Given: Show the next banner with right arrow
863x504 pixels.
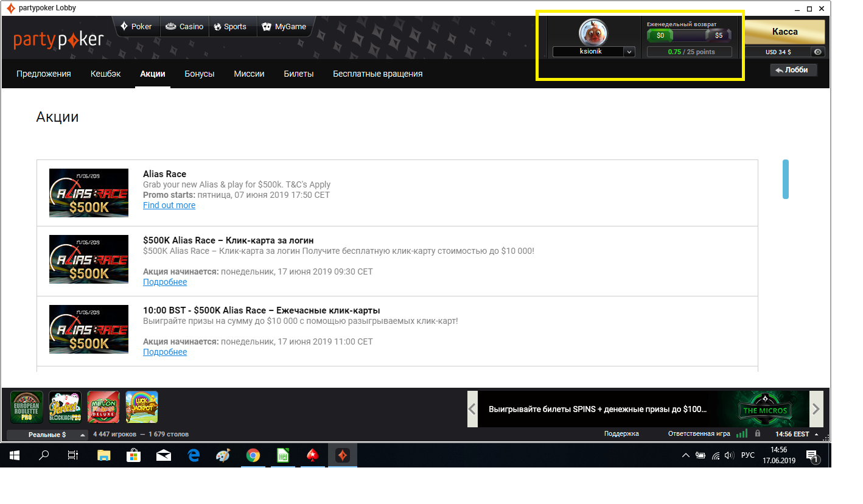Looking at the screenshot, I should pyautogui.click(x=816, y=409).
